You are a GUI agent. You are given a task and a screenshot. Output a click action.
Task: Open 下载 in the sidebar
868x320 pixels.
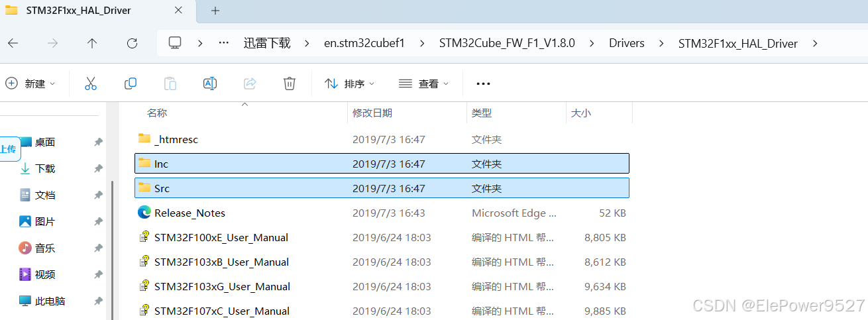point(45,169)
